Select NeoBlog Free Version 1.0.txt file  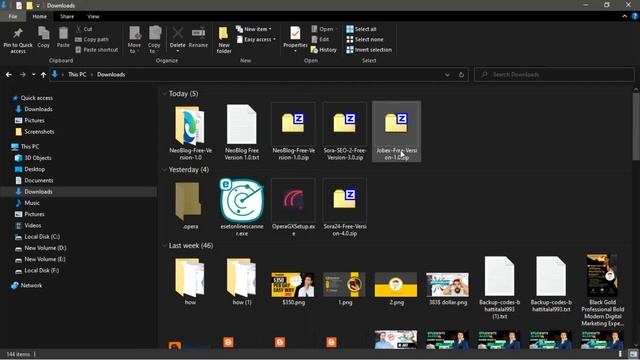click(x=242, y=132)
